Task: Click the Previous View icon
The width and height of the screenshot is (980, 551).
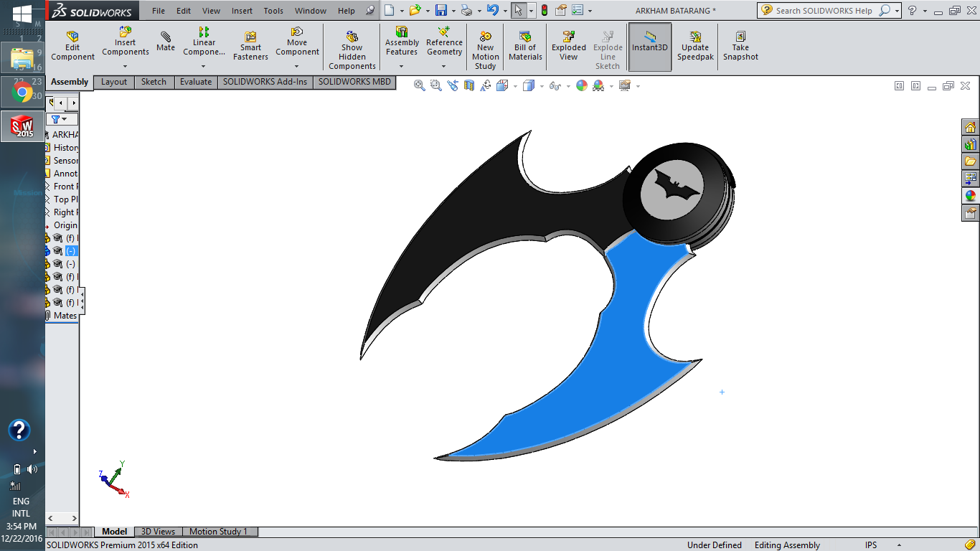Action: coord(452,85)
